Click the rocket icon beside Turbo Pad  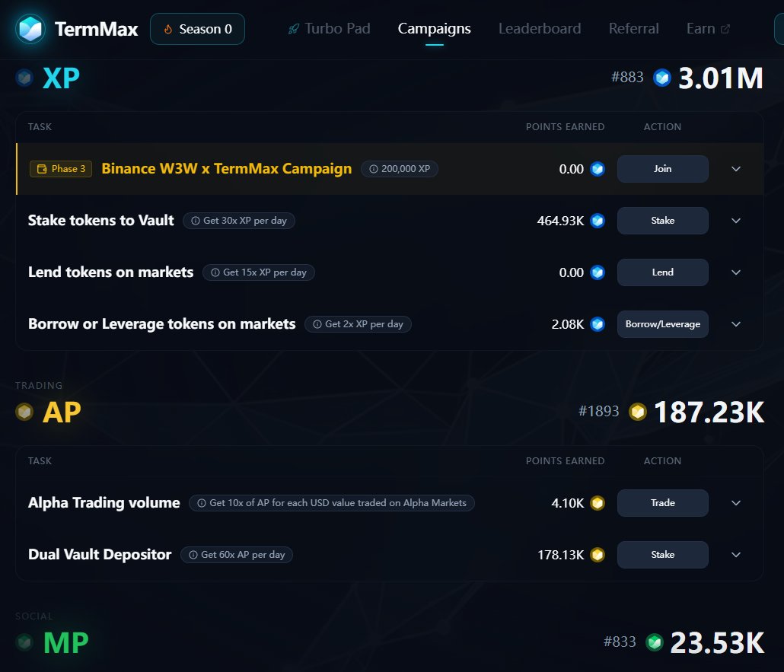pyautogui.click(x=294, y=30)
